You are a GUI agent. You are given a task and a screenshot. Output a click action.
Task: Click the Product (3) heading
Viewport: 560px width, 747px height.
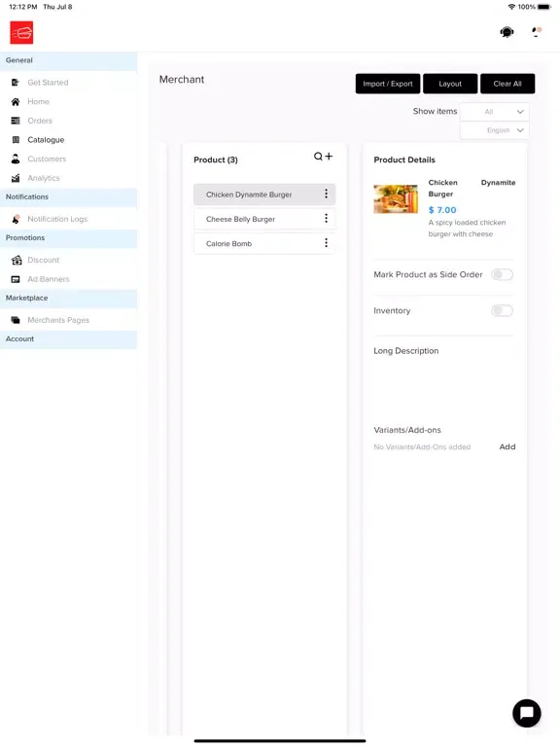tap(215, 160)
